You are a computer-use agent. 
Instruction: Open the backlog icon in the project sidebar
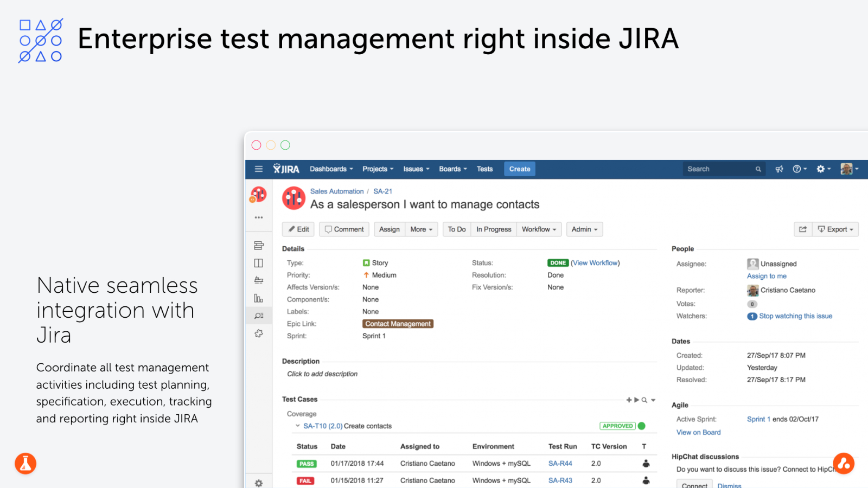[259, 246]
